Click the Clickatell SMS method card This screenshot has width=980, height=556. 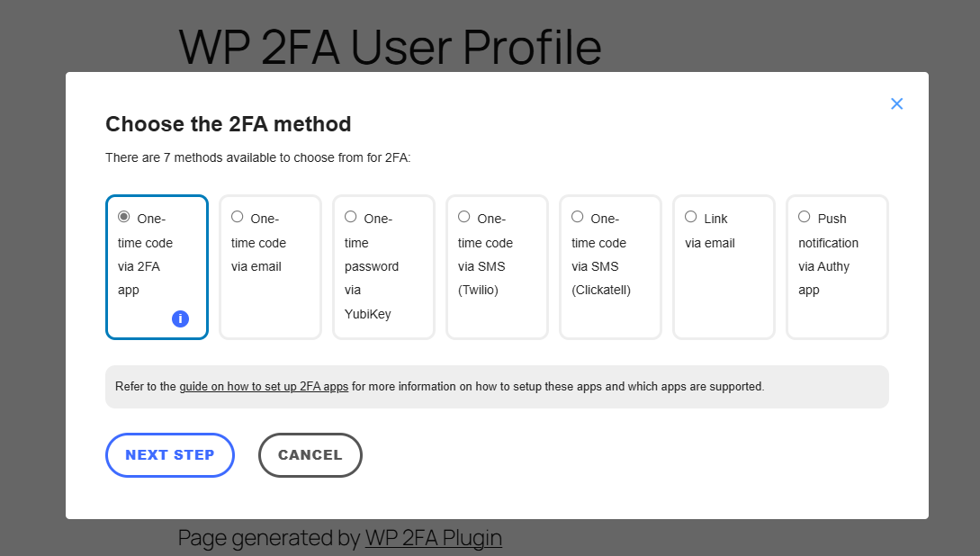(x=610, y=266)
